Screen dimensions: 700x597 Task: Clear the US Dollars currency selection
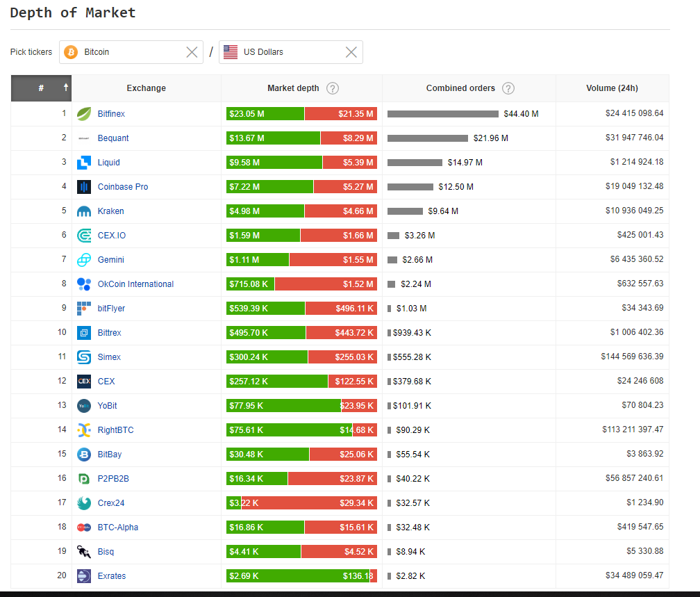point(351,51)
